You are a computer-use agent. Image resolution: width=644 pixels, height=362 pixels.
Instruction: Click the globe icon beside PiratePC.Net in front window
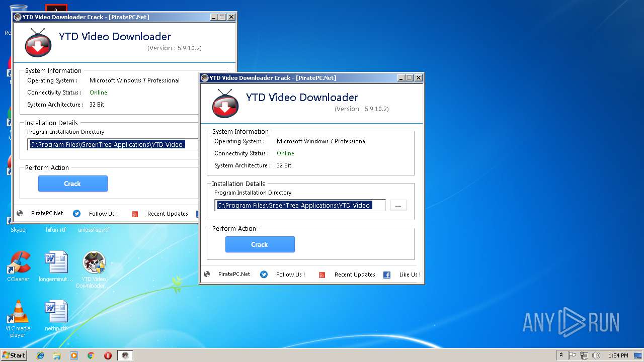point(207,274)
